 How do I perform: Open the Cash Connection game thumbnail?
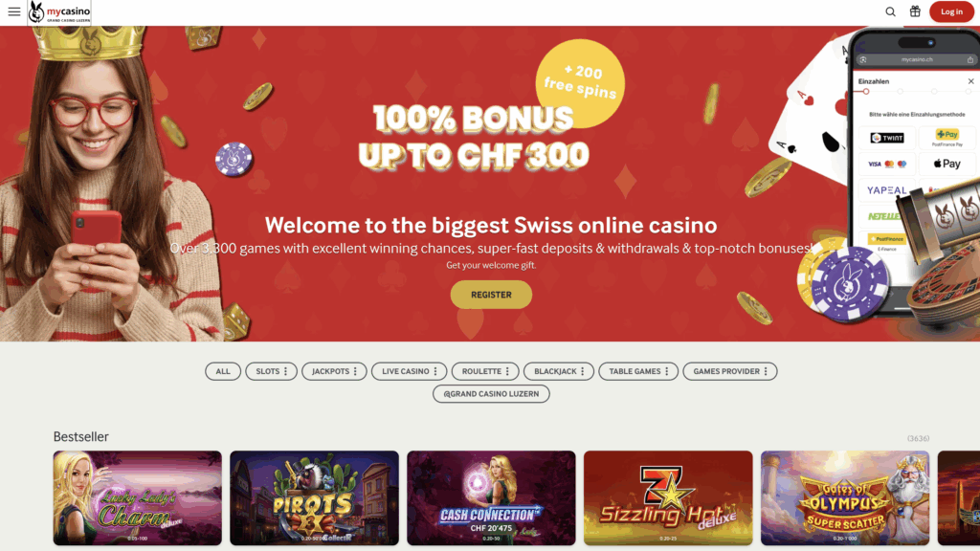pos(491,497)
